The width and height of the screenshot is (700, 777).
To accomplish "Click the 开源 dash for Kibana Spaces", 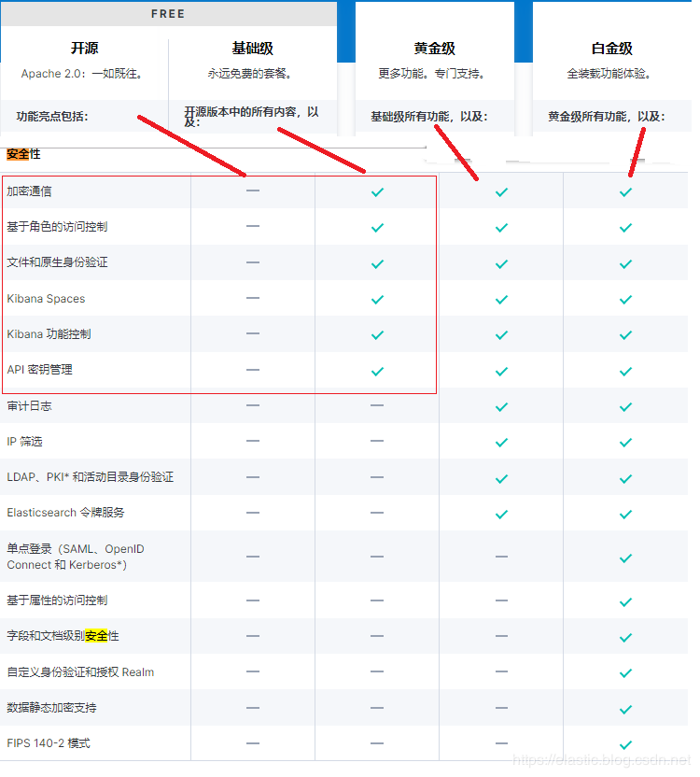I will click(x=253, y=298).
